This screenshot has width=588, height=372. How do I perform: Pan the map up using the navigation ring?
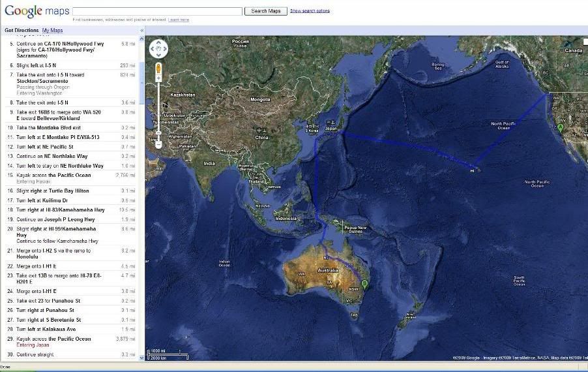(x=158, y=42)
